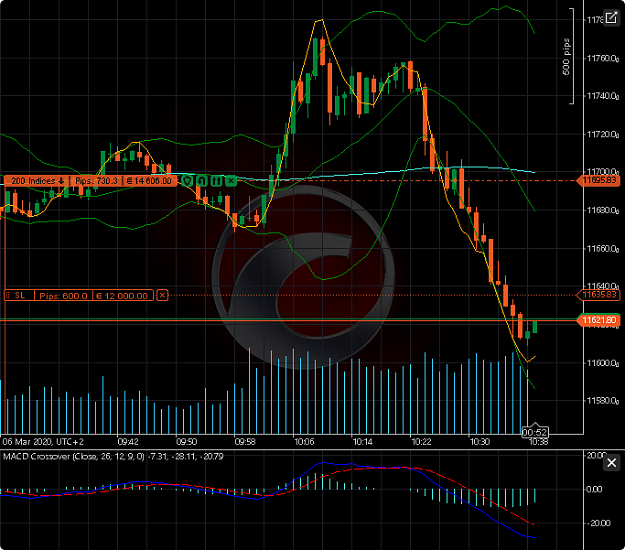Click the shield protection icon on position label
Image resolution: width=625 pixels, height=550 pixels.
187,181
